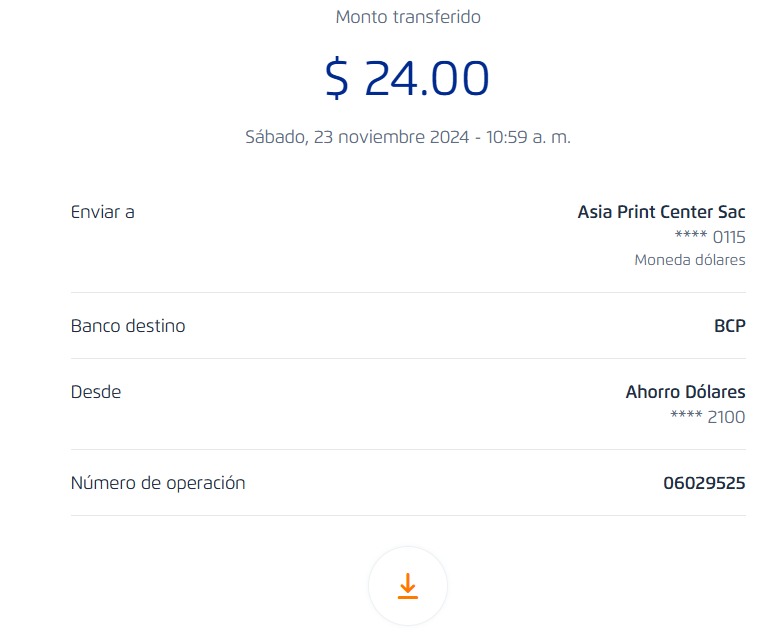Select the destination bank BCP
This screenshot has height=636, width=761.
tap(730, 326)
